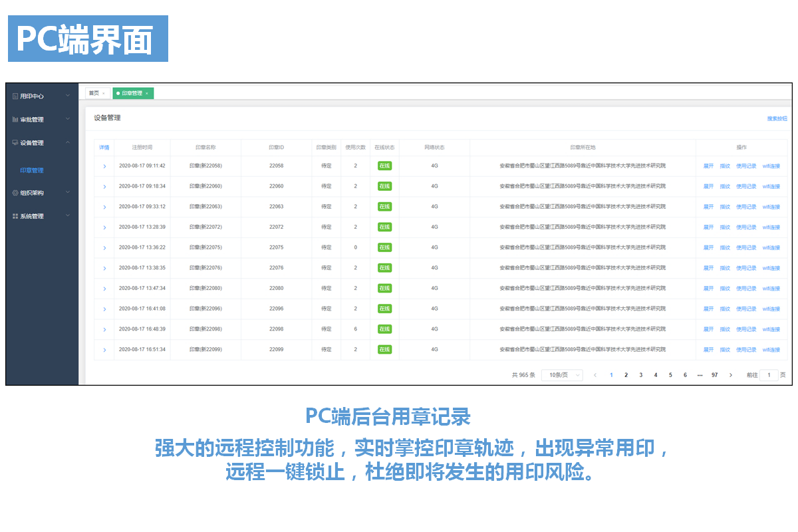Image resolution: width=798 pixels, height=532 pixels.
Task: Click the 设备管理 monitor icon
Action: click(x=15, y=143)
